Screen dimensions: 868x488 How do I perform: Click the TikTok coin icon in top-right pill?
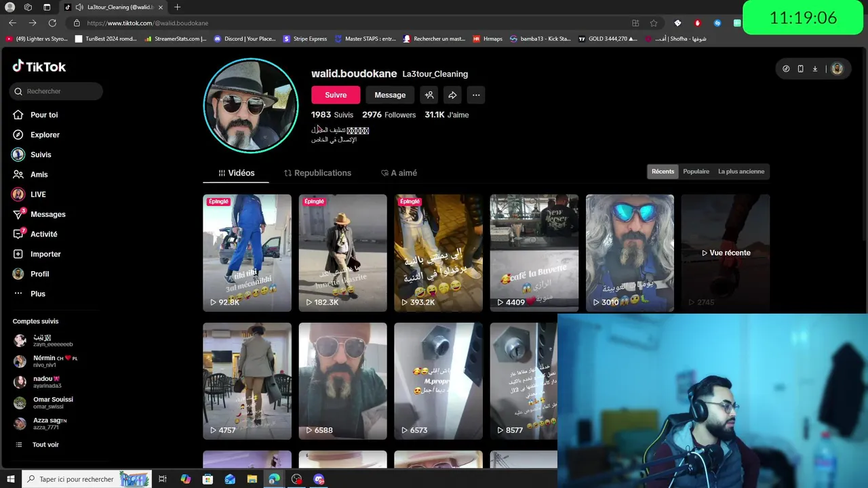786,68
